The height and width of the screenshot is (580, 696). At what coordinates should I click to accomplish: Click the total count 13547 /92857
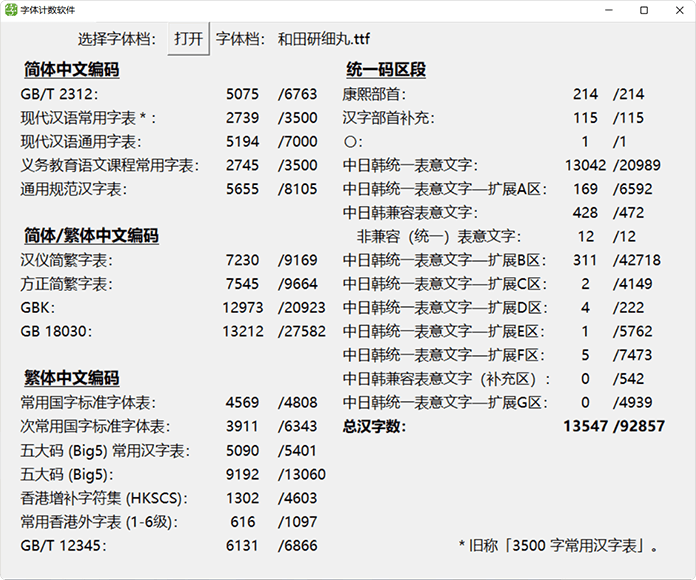614,426
